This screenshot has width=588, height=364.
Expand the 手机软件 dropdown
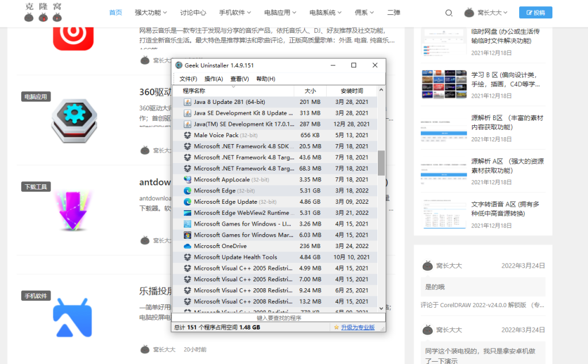235,13
